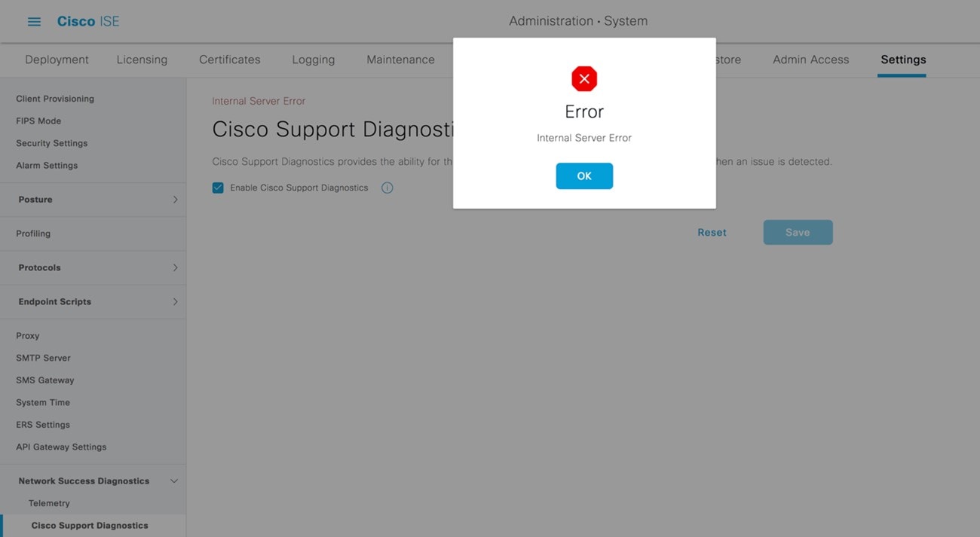Open Security Settings in sidebar
This screenshot has height=537, width=980.
[x=51, y=143]
